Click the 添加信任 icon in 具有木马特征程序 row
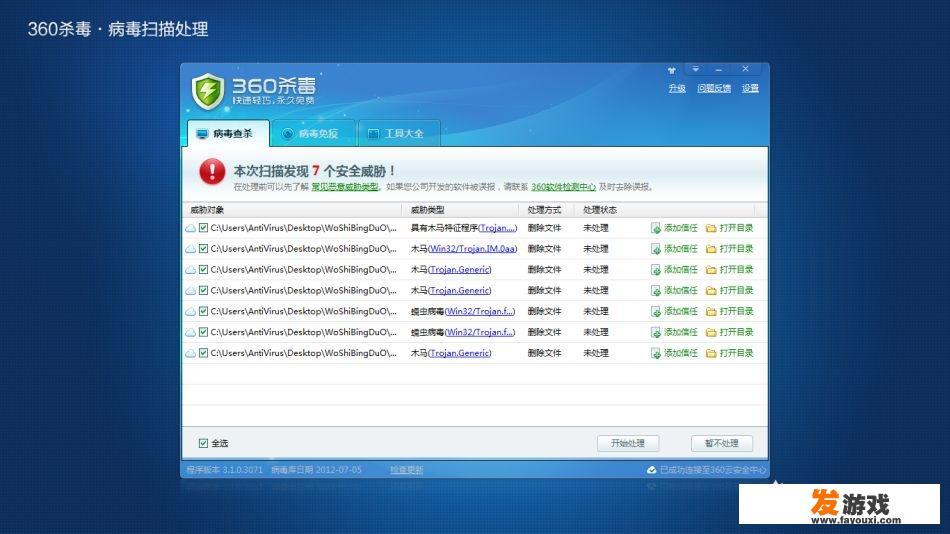 click(x=656, y=229)
